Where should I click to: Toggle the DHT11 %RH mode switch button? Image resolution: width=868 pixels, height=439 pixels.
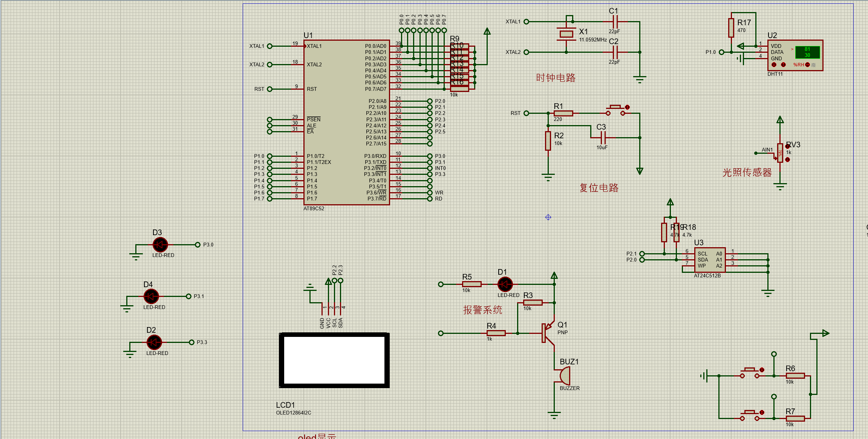coord(807,65)
